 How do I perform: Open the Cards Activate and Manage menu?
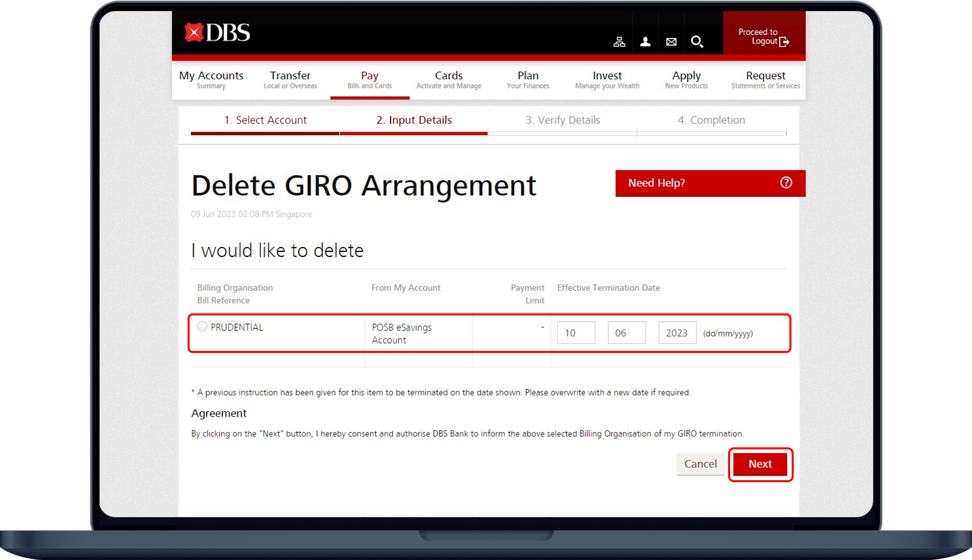point(449,80)
